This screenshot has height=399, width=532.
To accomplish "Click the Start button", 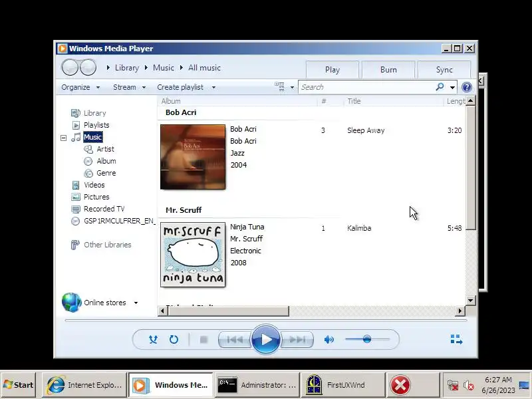I will 19,385.
